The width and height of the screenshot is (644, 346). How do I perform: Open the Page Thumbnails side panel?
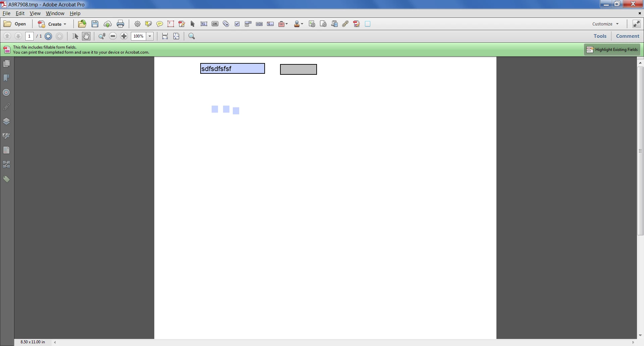[6, 64]
